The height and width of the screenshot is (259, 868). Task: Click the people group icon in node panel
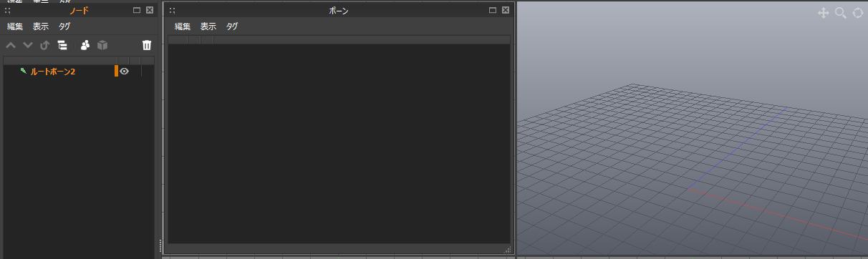point(85,45)
